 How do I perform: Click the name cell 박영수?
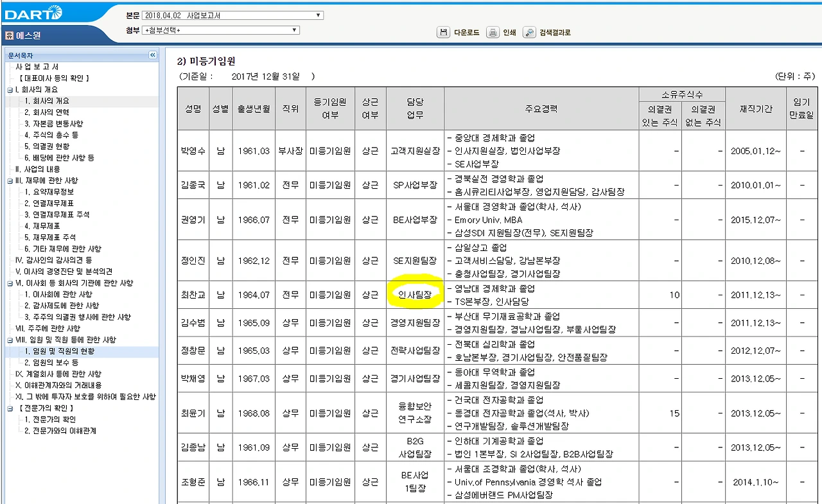click(x=193, y=151)
